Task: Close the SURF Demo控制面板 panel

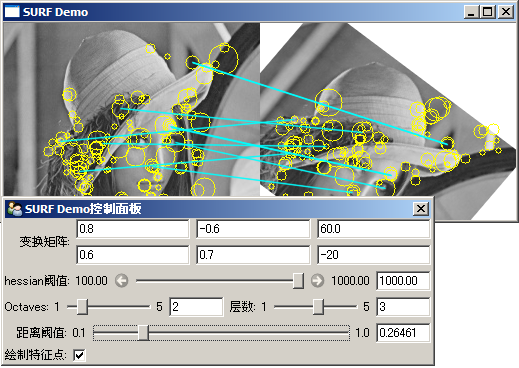Action: click(421, 209)
